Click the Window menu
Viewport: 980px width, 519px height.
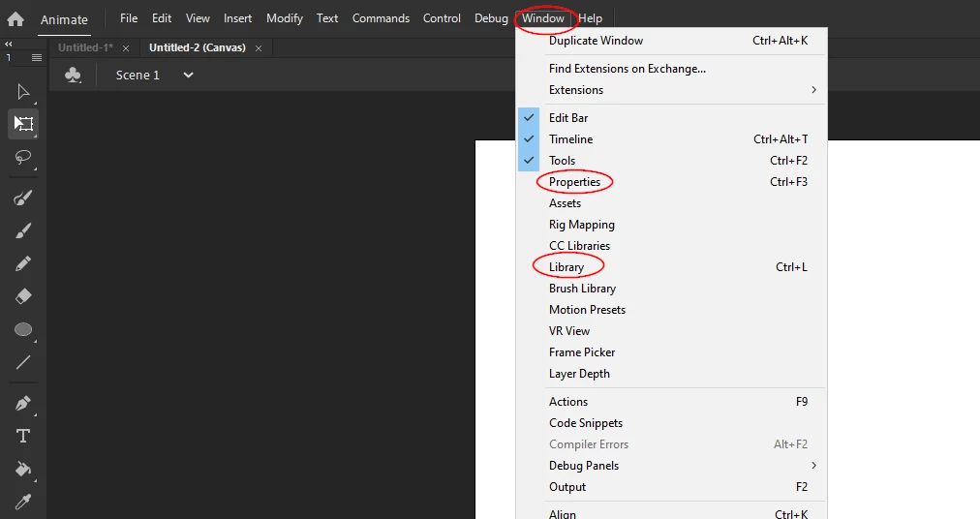(x=543, y=18)
